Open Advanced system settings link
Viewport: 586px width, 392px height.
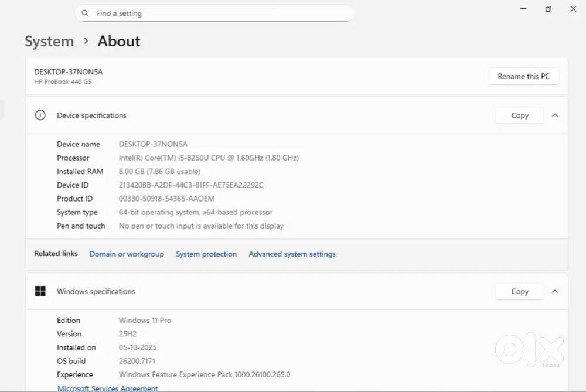292,254
